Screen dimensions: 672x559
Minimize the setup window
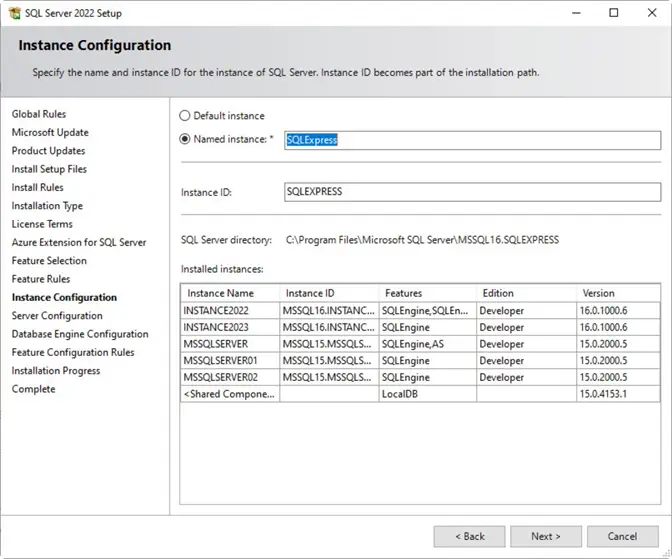[577, 13]
